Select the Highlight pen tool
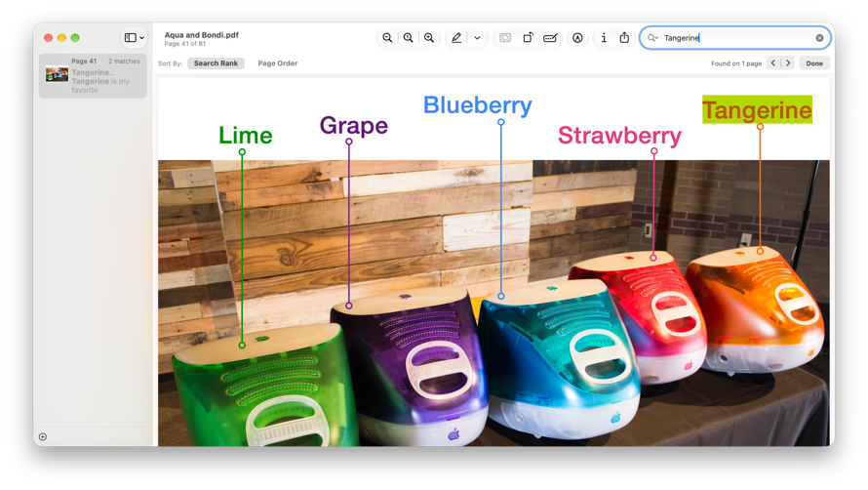 coord(456,38)
